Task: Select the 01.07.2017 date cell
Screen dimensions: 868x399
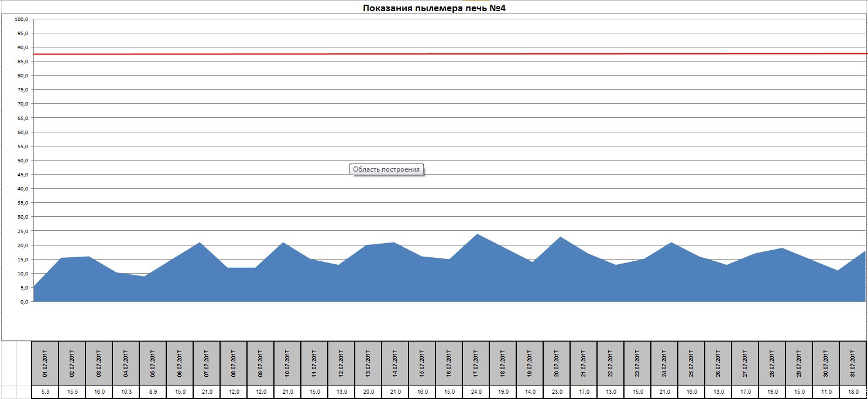Action: point(45,363)
